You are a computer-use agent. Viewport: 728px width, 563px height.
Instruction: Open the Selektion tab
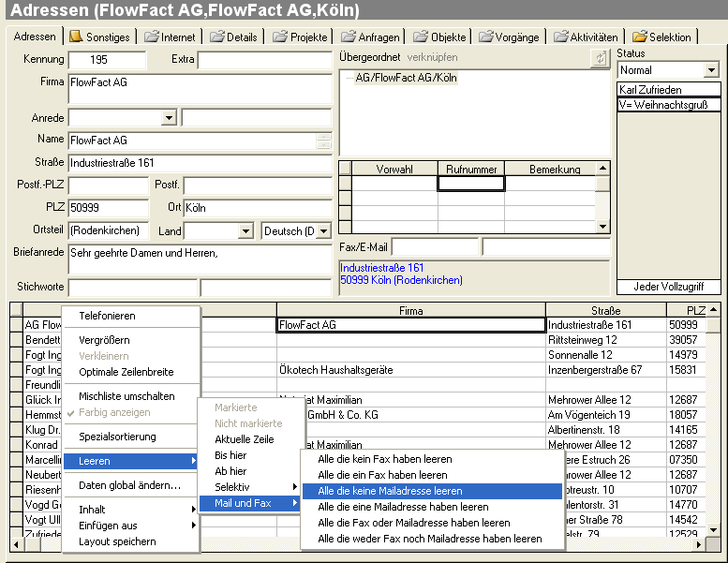click(x=662, y=37)
